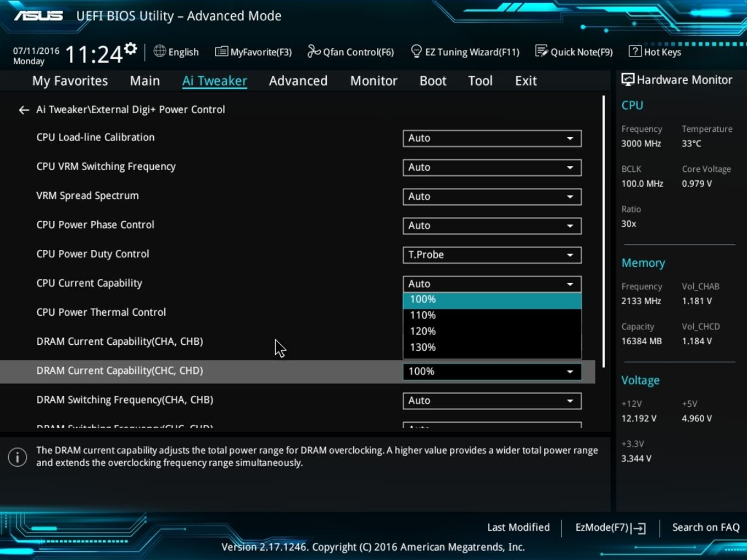Click the 07/11/2016 date text
747x560 pixels.
(x=36, y=51)
